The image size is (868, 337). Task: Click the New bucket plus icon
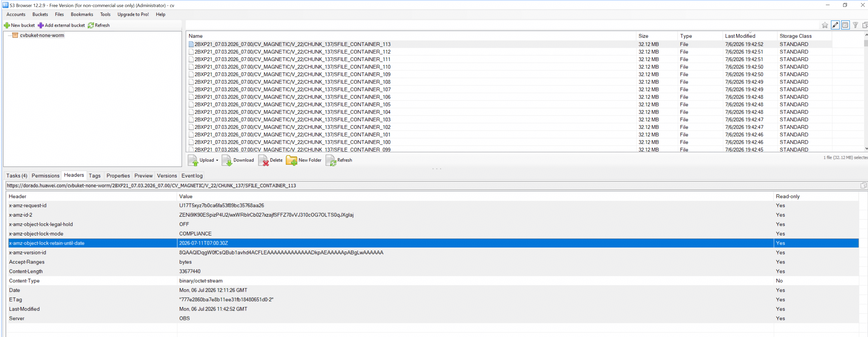click(7, 25)
